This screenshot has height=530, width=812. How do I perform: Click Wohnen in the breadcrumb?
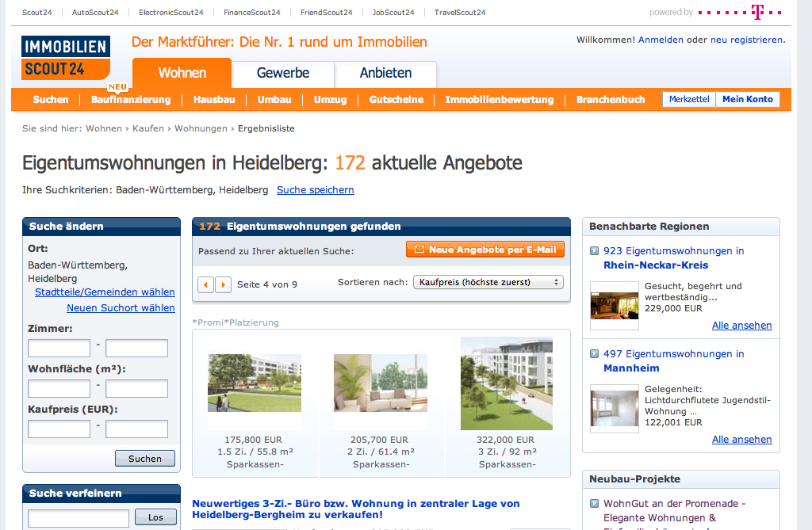click(104, 128)
